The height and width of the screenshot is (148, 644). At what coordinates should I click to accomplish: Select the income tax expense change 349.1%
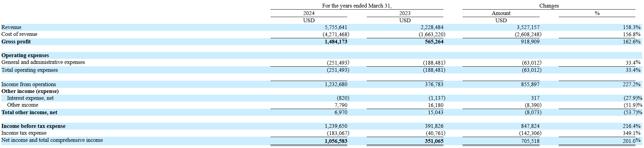coord(631,133)
